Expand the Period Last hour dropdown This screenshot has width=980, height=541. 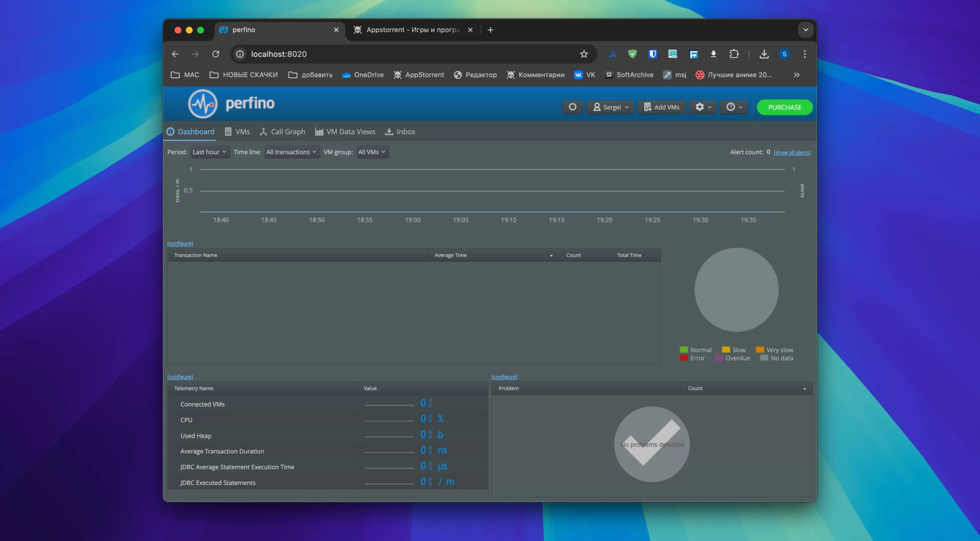tap(209, 152)
